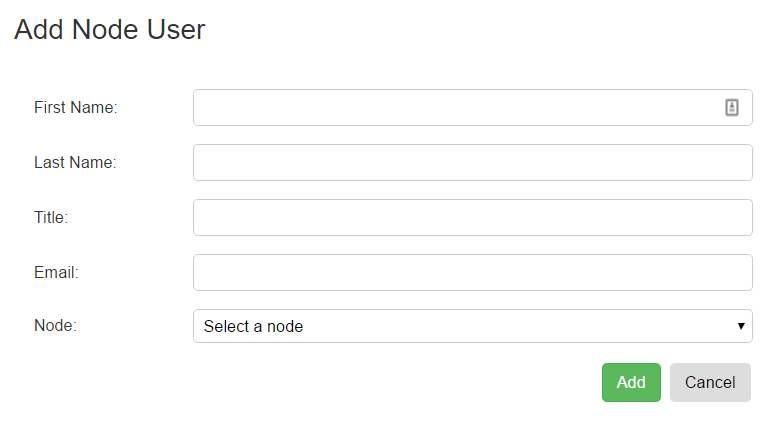The height and width of the screenshot is (426, 775).
Task: Click the gray Cancel button
Action: coord(710,383)
